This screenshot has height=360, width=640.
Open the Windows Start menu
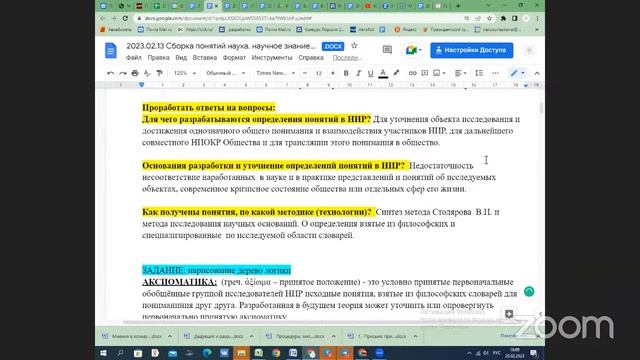[x=103, y=353]
